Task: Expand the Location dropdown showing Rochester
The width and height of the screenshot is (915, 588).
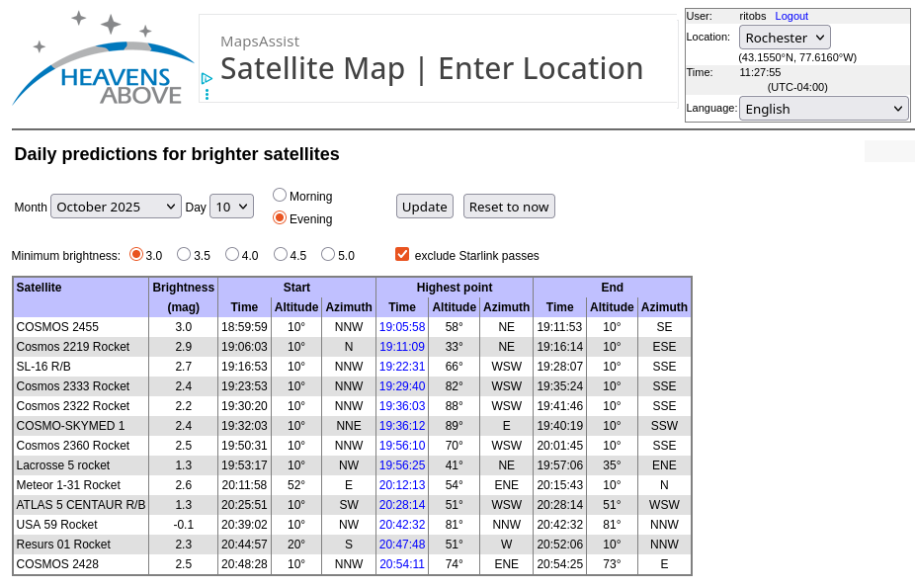Action: point(785,38)
